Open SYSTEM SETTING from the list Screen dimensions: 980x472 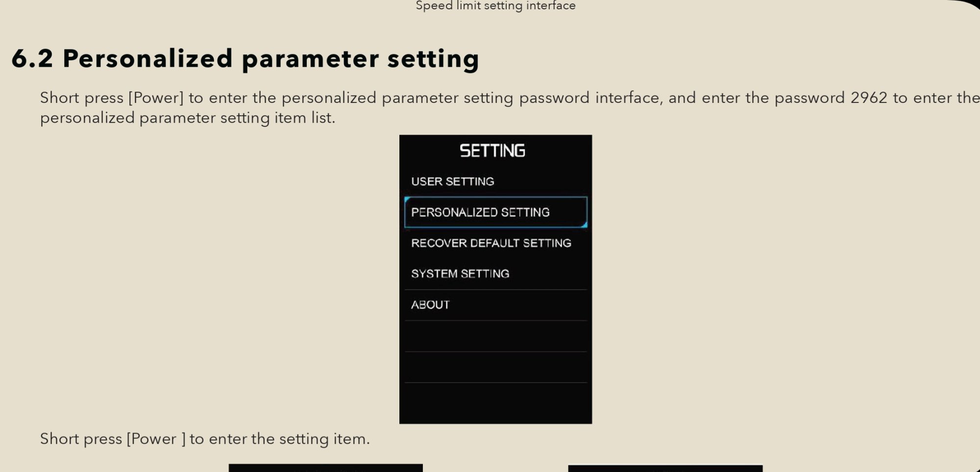tap(460, 273)
